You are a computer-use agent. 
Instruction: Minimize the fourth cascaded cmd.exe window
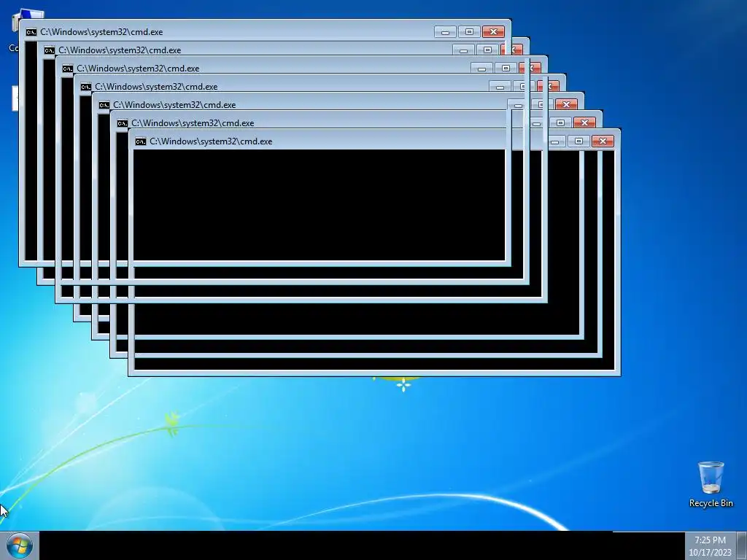(500, 87)
